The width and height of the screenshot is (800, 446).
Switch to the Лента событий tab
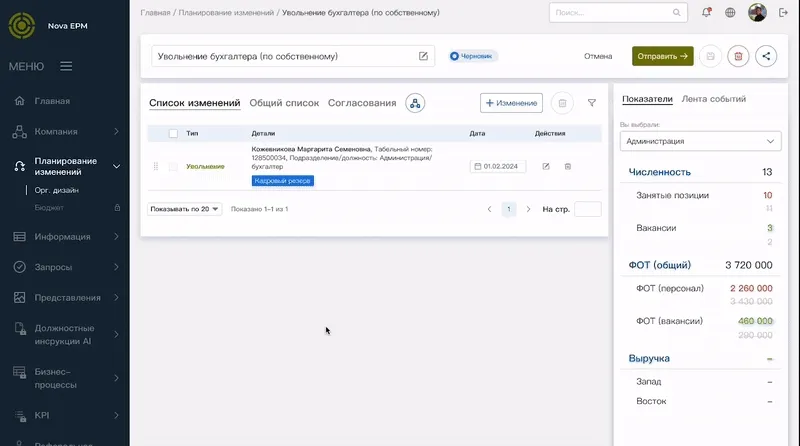pyautogui.click(x=713, y=99)
